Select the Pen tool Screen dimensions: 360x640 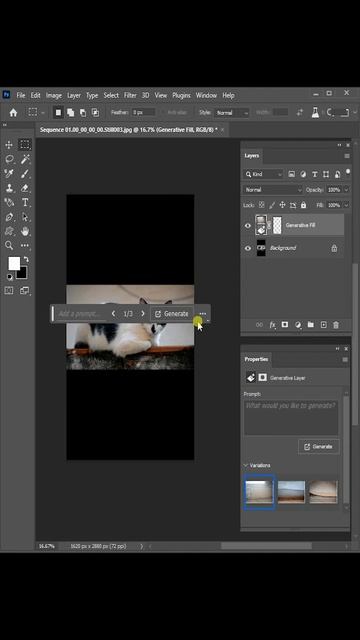pyautogui.click(x=9, y=217)
